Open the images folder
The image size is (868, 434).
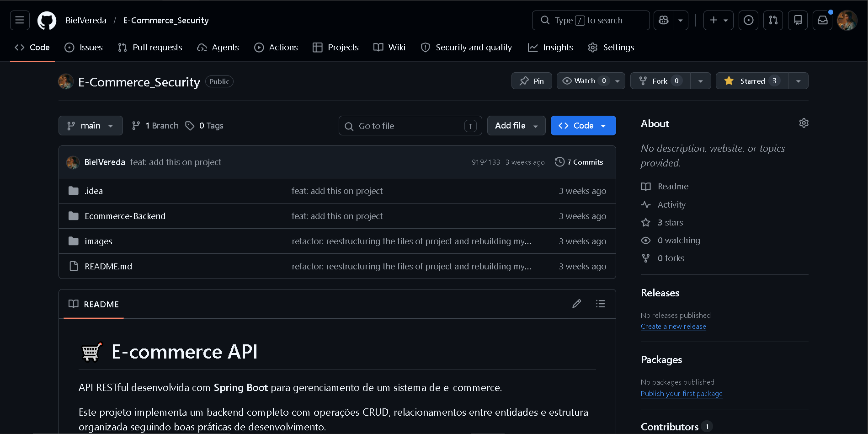pyautogui.click(x=98, y=241)
